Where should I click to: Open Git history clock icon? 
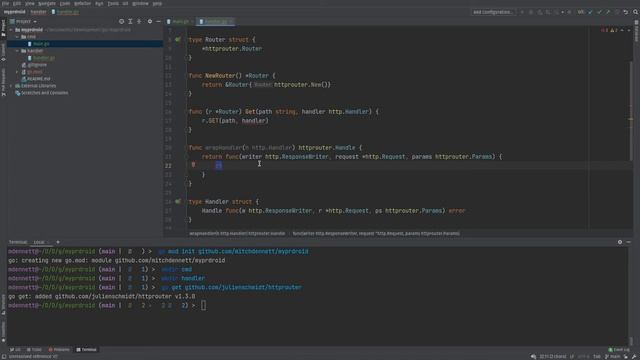click(x=617, y=12)
